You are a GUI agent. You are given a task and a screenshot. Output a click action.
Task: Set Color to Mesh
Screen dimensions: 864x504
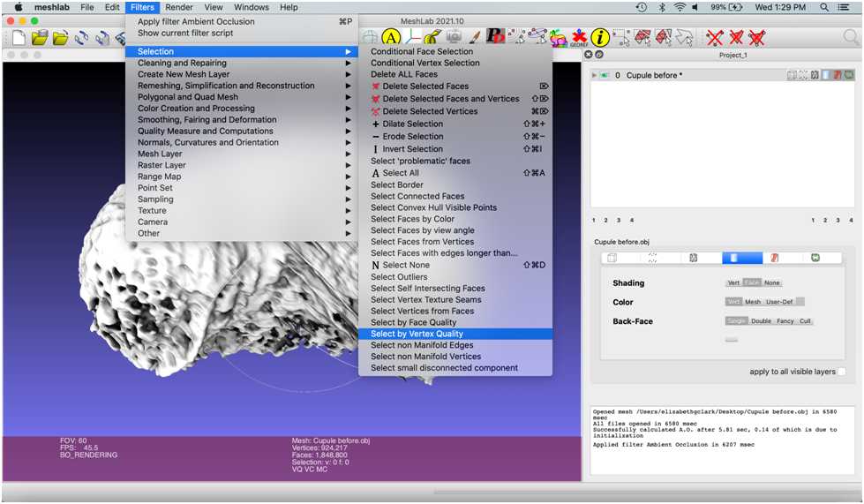point(753,302)
